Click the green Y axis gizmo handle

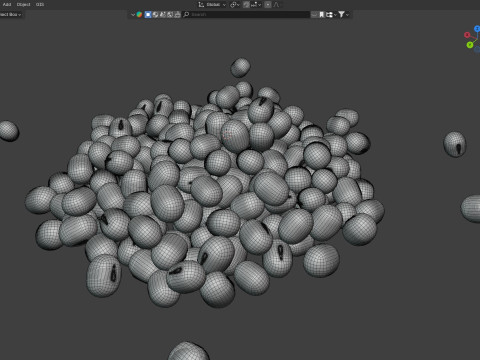[x=470, y=45]
